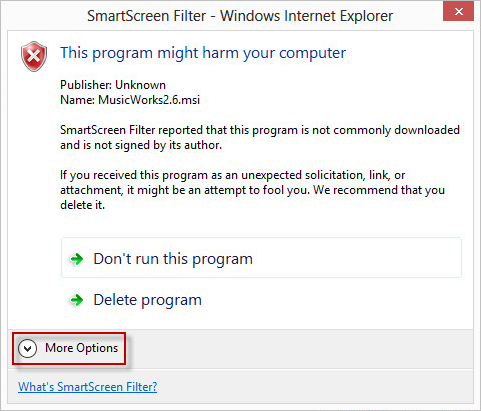Choose Don't run this program
This screenshot has width=481, height=411.
point(261,258)
